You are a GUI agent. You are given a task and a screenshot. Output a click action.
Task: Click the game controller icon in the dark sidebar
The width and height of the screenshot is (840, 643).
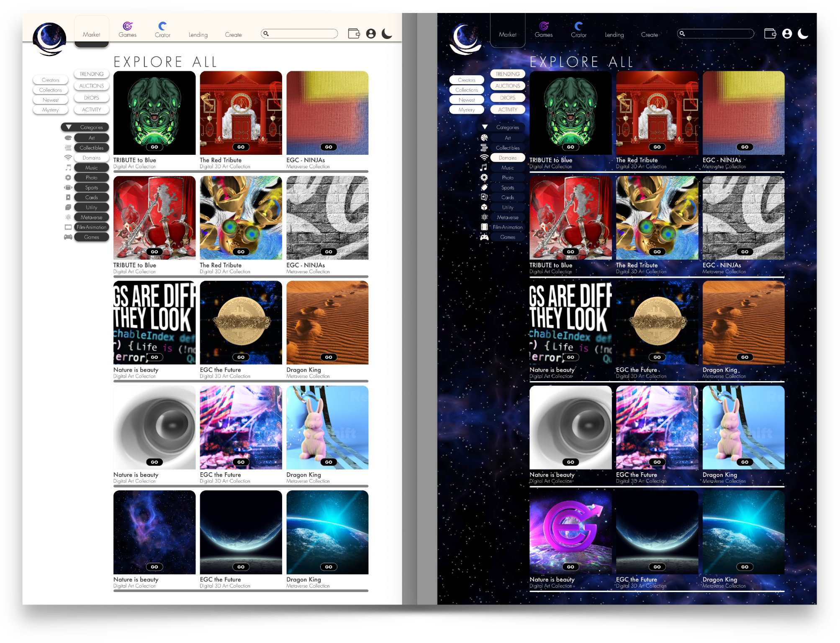[x=484, y=237]
